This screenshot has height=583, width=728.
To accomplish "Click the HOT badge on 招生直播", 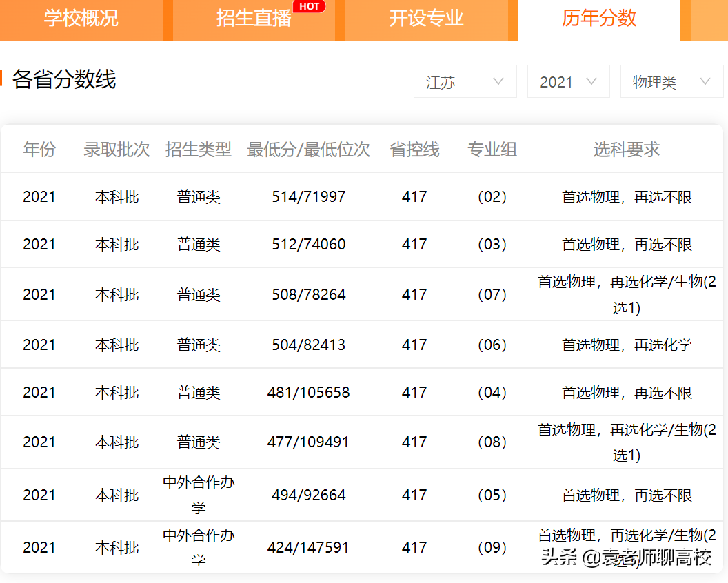I will 310,7.
